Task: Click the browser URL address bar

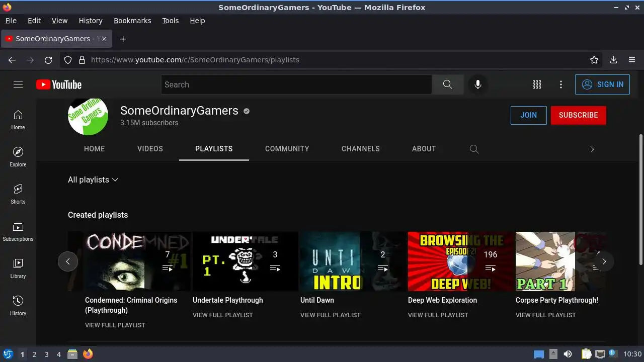Action: click(332, 60)
